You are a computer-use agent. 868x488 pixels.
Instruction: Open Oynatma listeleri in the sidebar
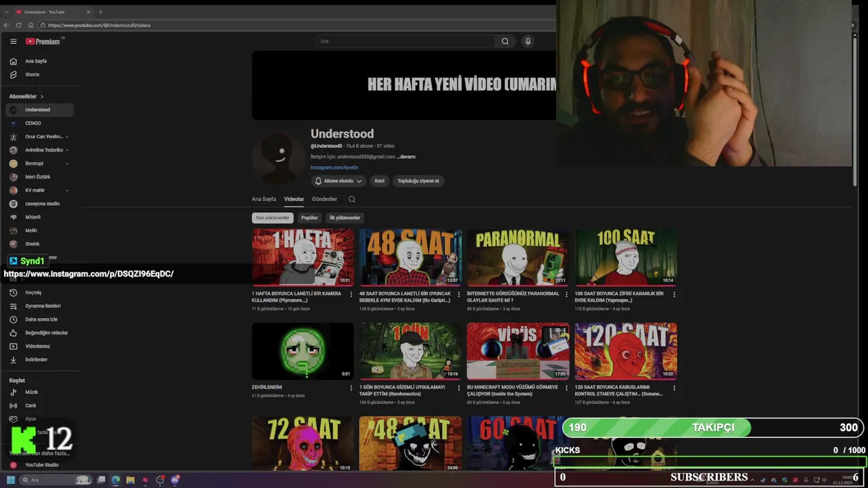click(x=41, y=306)
